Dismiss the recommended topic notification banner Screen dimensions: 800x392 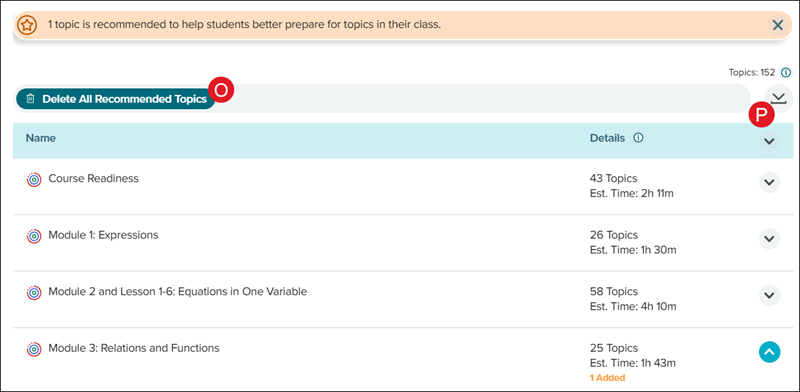(778, 25)
